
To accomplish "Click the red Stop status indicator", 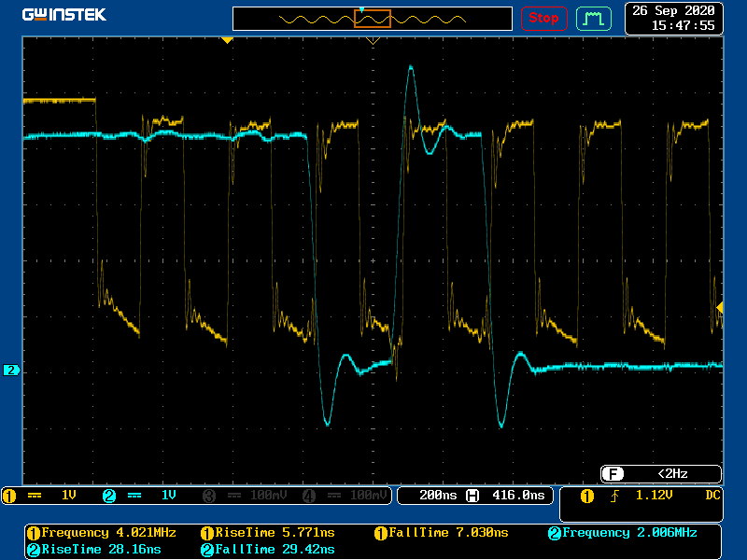I will pos(543,18).
